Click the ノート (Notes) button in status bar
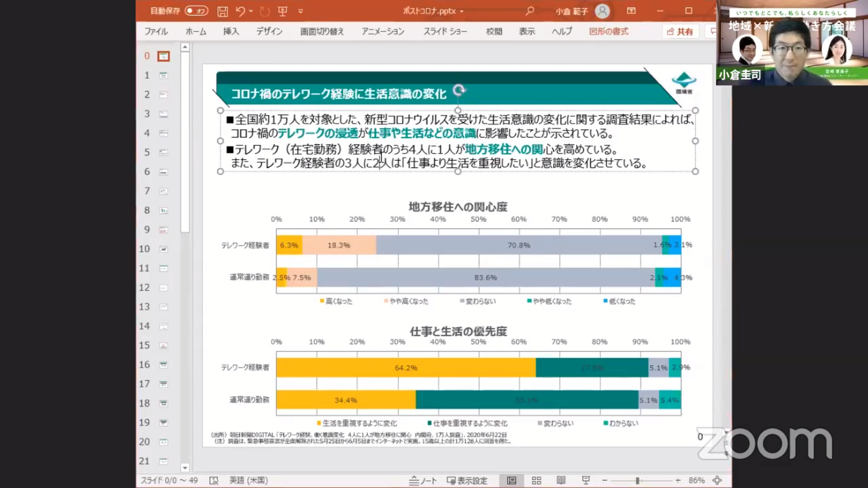The height and width of the screenshot is (488, 868). (423, 480)
